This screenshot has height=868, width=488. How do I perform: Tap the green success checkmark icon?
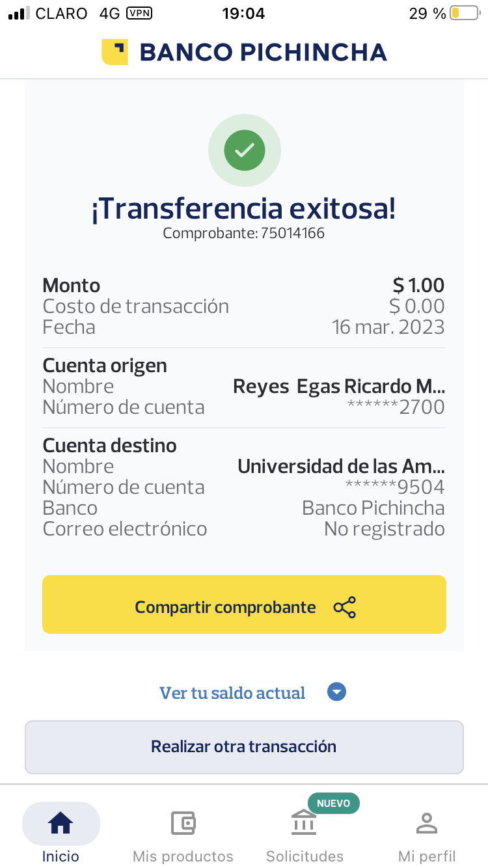244,150
